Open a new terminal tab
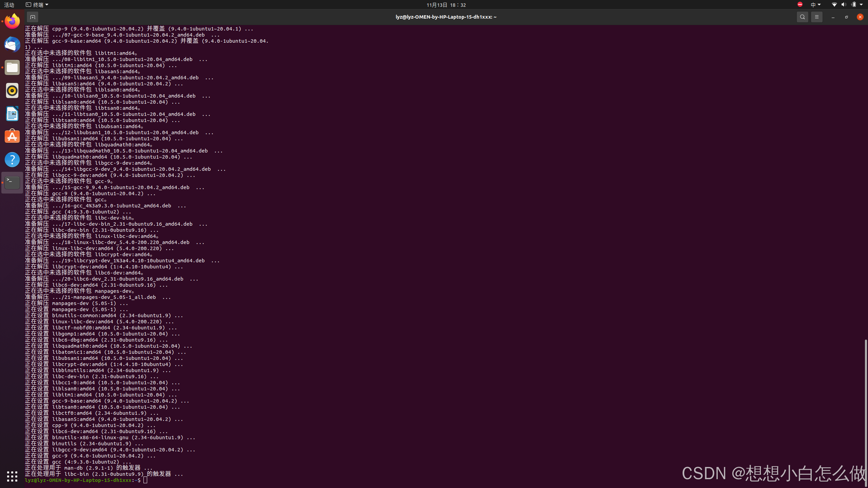 click(33, 17)
